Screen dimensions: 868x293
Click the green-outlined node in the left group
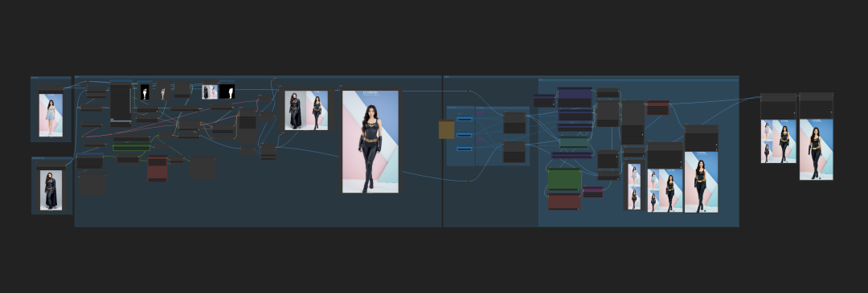point(131,146)
